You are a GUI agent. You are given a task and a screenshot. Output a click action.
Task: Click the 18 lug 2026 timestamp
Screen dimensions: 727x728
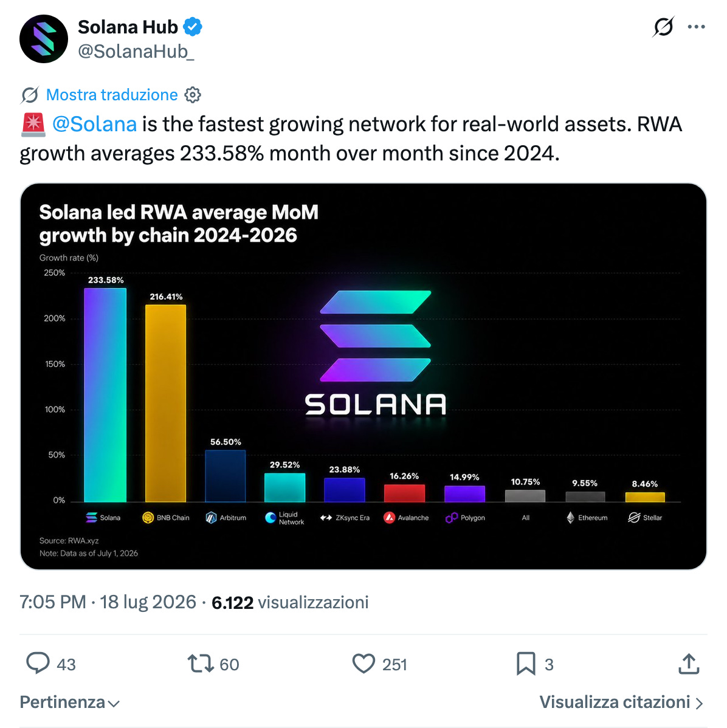click(148, 602)
